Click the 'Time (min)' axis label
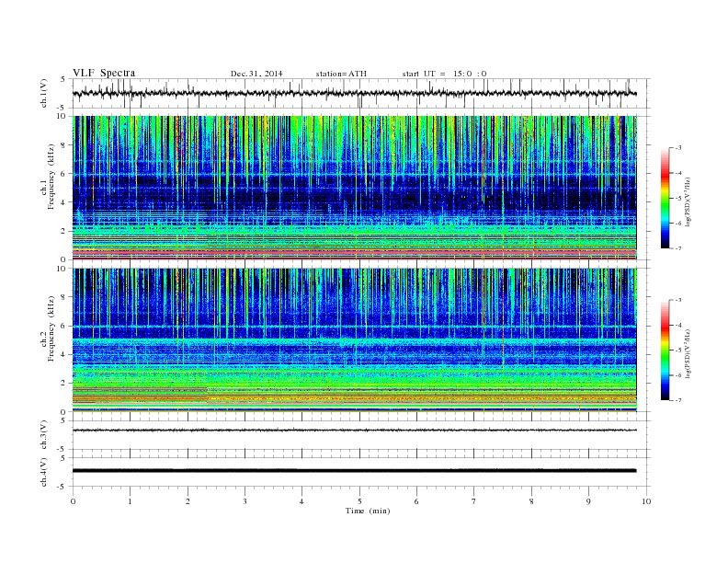The width and height of the screenshot is (728, 563). click(x=368, y=511)
